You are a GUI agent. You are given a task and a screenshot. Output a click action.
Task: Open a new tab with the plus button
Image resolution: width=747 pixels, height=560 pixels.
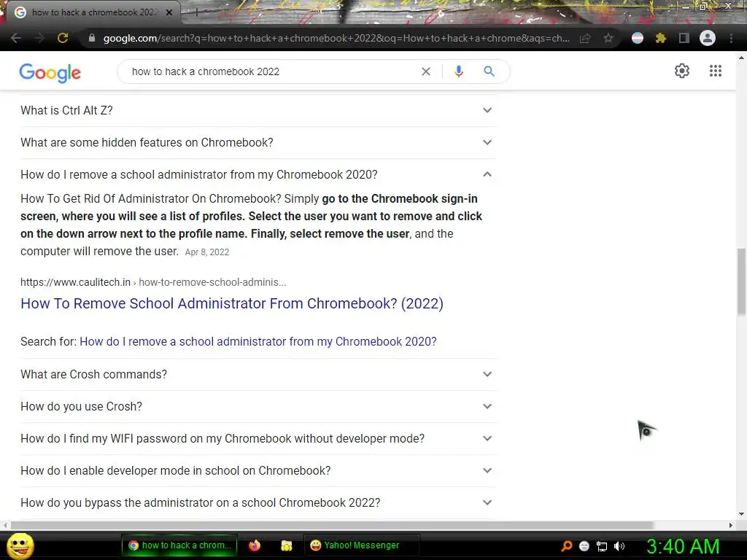(x=196, y=13)
